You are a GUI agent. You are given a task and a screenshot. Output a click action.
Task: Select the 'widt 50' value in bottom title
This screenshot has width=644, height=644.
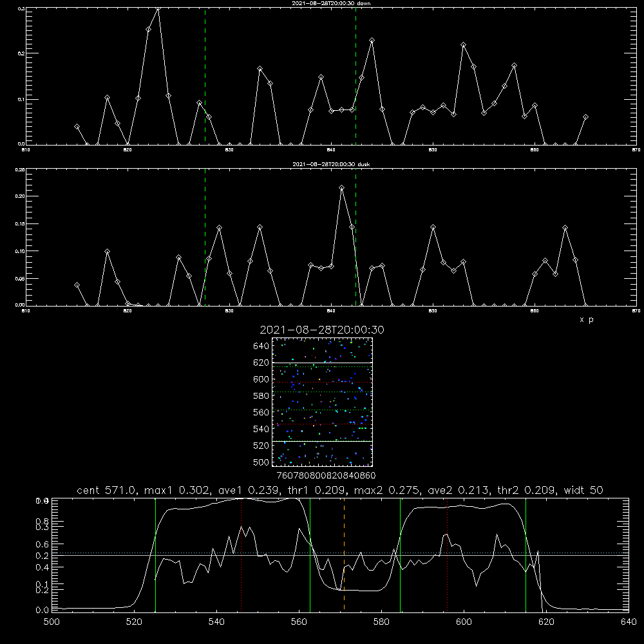(x=583, y=490)
